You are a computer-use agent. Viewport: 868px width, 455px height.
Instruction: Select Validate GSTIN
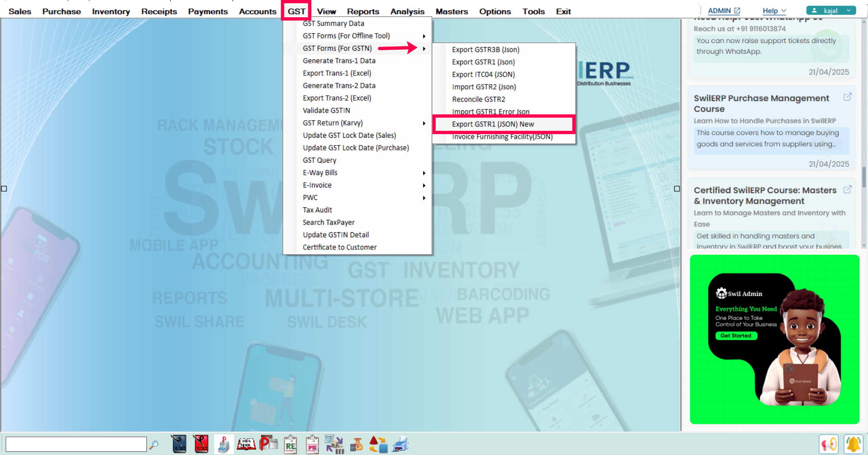click(326, 111)
